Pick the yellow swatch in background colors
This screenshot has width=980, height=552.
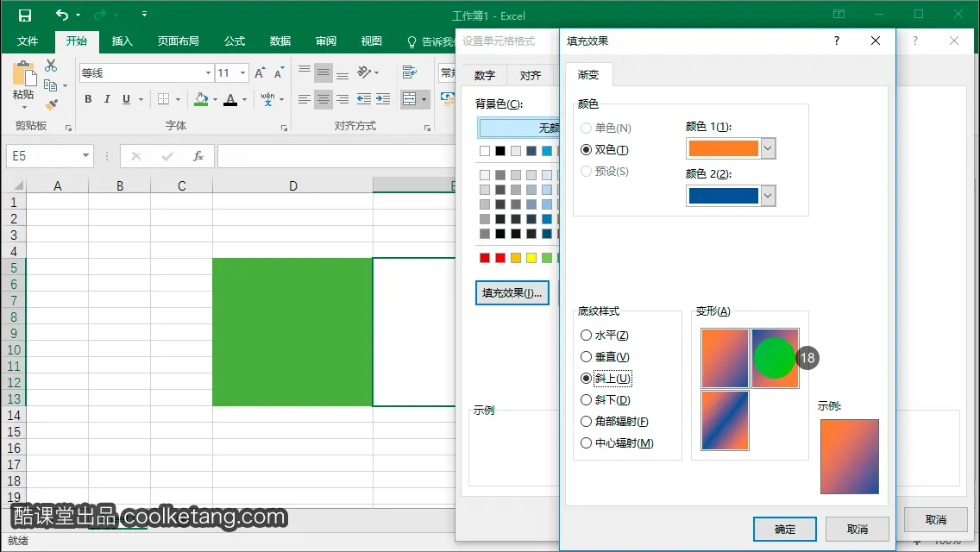531,258
